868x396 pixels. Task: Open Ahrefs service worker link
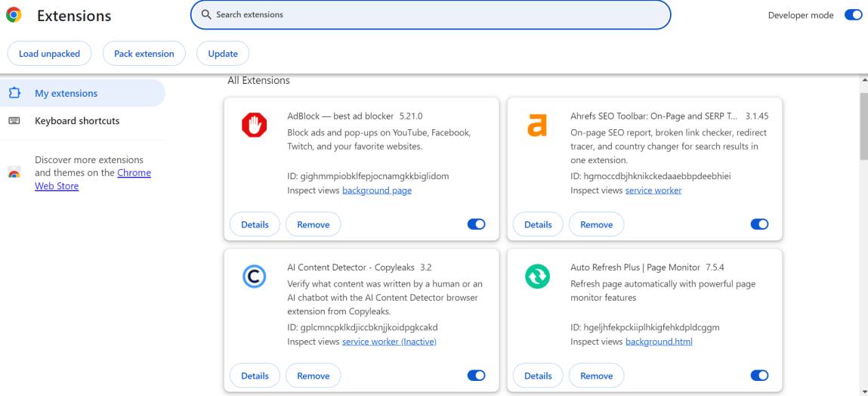[x=653, y=190]
